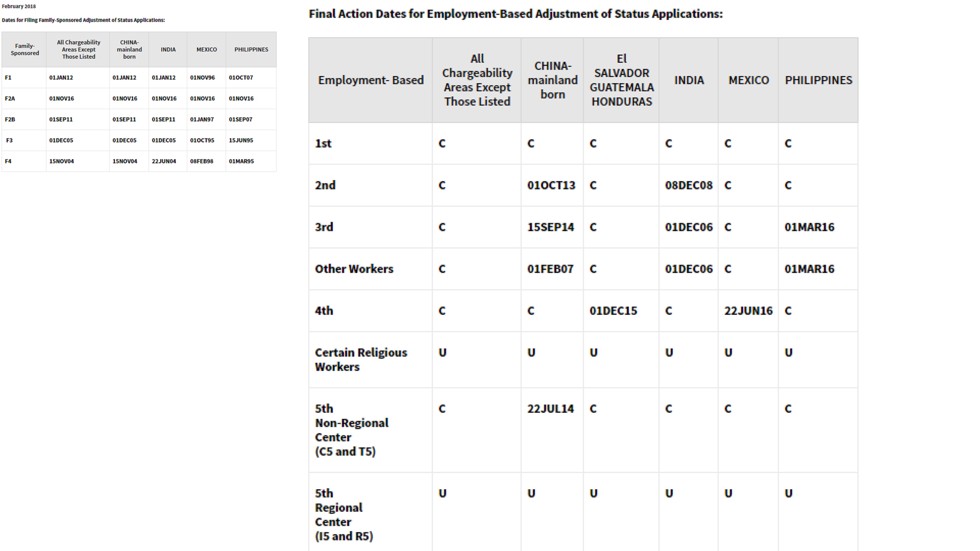Click F2B Mexico date '01JAN97'
The image size is (980, 551).
coord(202,119)
